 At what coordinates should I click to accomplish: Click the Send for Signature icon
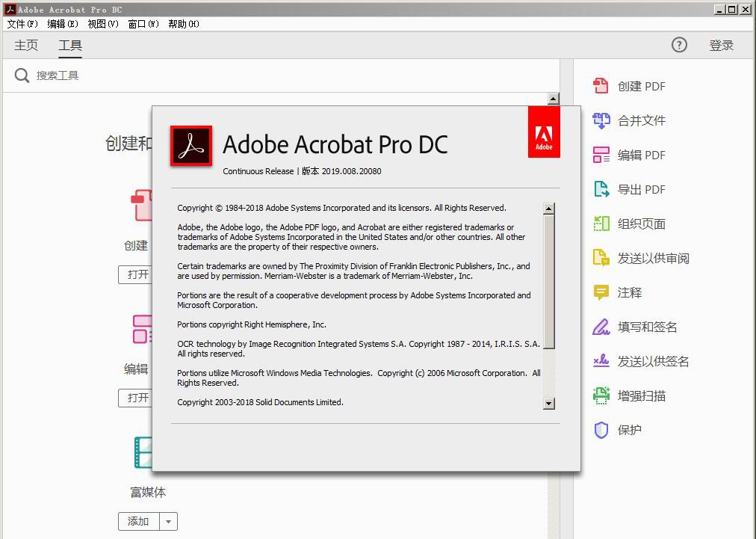(x=601, y=361)
